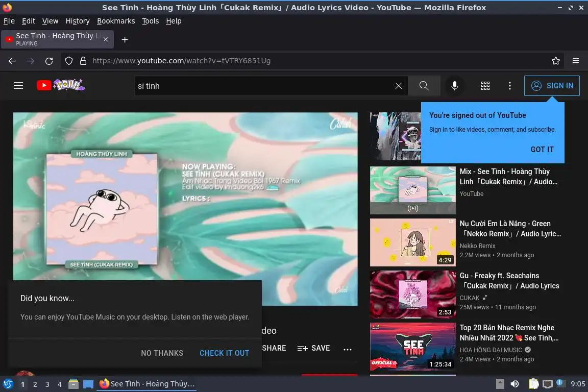588x392 pixels.
Task: Open Gu - Freaky ft. Seachains thumbnail
Action: pos(413,295)
